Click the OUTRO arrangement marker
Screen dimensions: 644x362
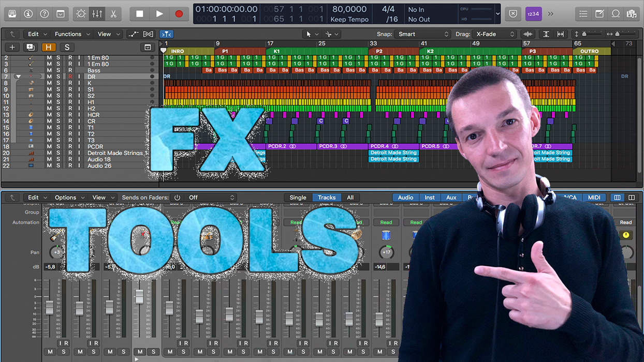(x=592, y=51)
